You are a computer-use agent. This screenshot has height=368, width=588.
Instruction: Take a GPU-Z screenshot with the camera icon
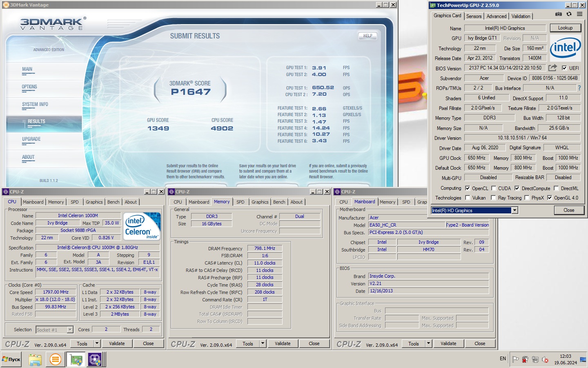(558, 14)
